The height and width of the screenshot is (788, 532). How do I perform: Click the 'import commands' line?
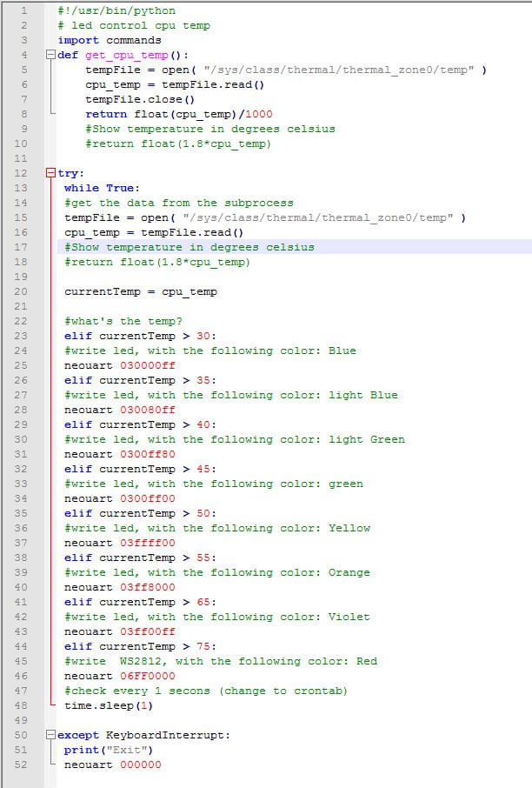click(110, 40)
